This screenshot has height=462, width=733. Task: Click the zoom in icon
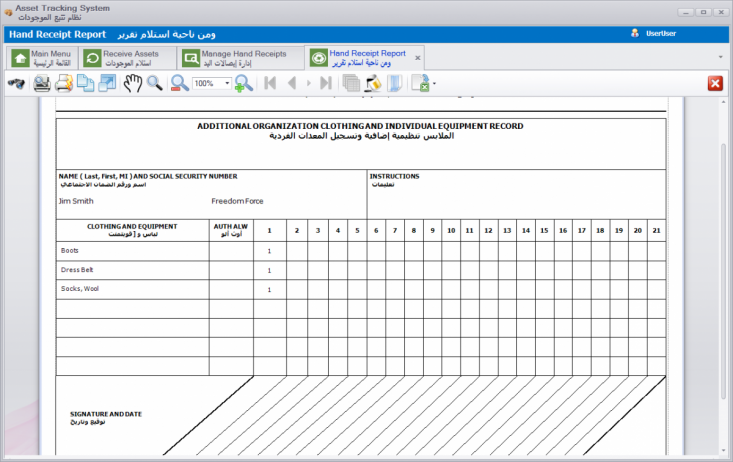coord(243,83)
